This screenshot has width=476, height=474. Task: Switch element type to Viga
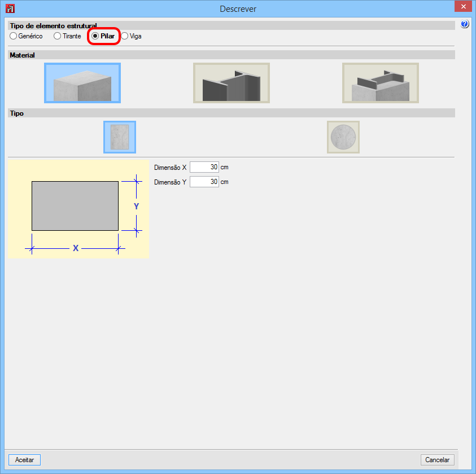coord(132,36)
